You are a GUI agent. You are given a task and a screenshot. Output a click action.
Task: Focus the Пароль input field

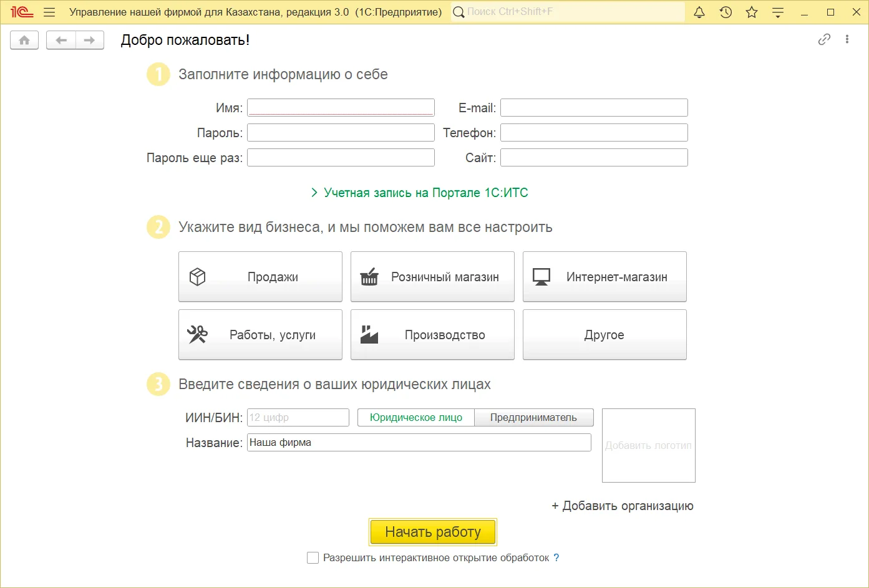point(341,132)
